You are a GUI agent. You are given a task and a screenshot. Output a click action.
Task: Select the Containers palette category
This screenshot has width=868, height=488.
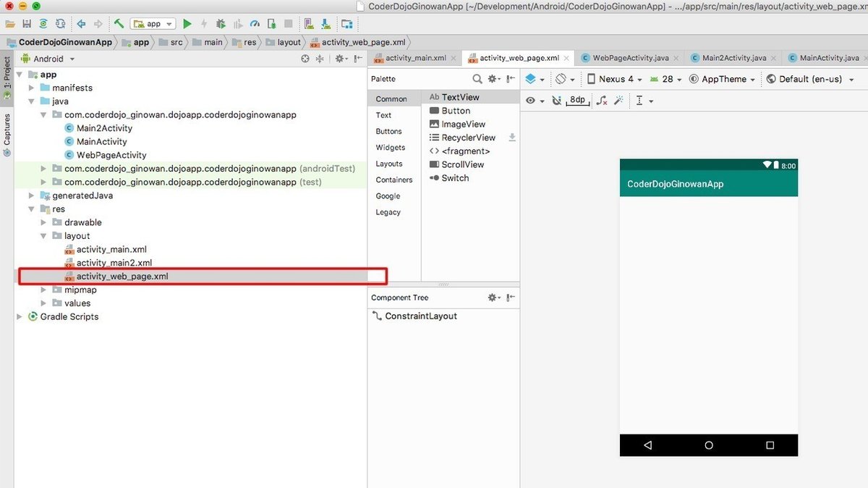pyautogui.click(x=394, y=180)
